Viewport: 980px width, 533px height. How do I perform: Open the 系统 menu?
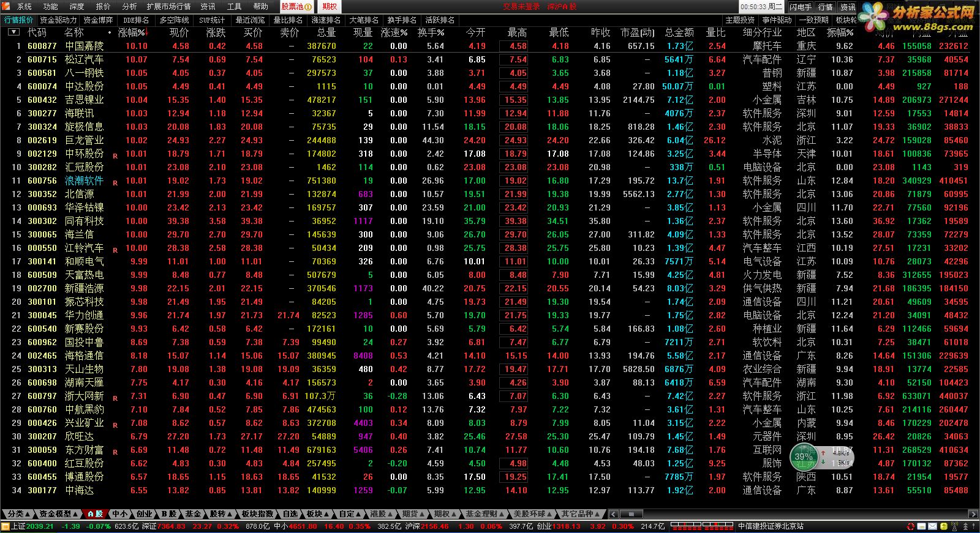click(x=24, y=7)
